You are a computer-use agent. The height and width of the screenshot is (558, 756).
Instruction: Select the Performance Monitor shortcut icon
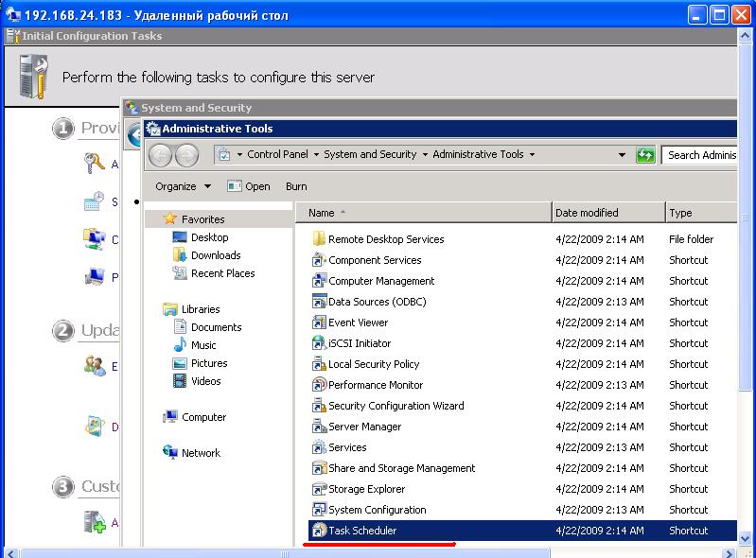(319, 385)
